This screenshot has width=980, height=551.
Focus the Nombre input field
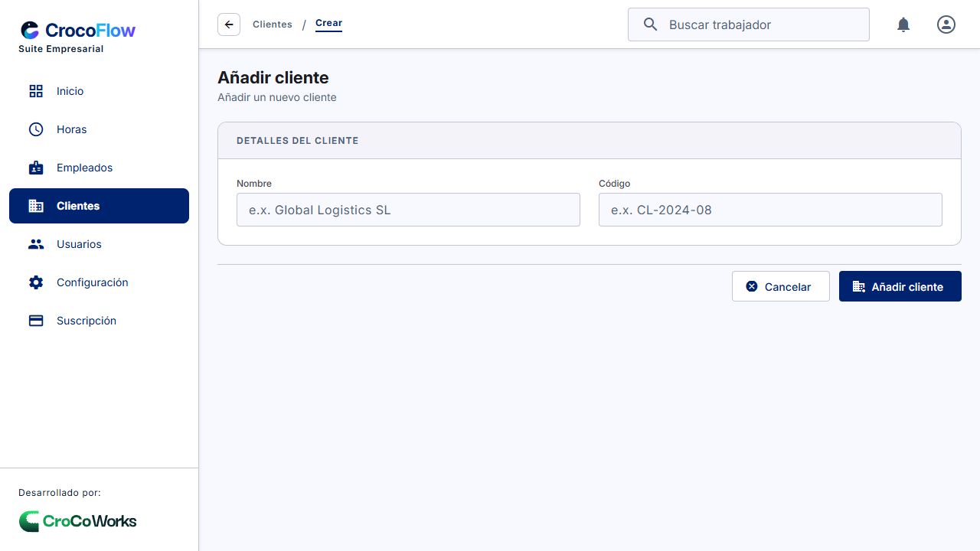[408, 210]
